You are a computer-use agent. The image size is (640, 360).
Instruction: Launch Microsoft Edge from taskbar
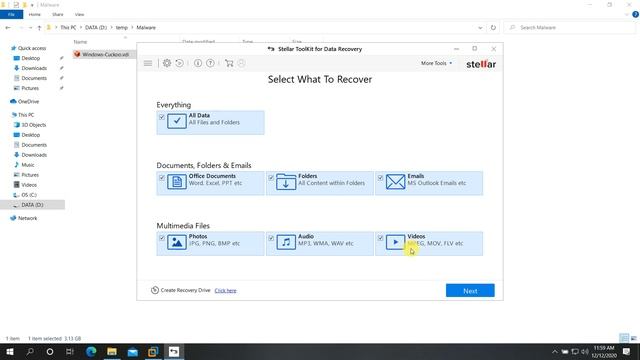pos(91,351)
